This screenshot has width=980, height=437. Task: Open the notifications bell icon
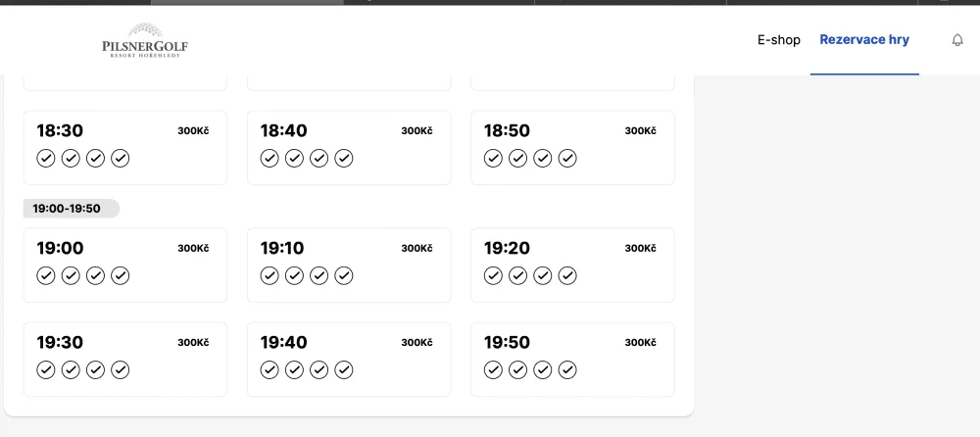956,40
